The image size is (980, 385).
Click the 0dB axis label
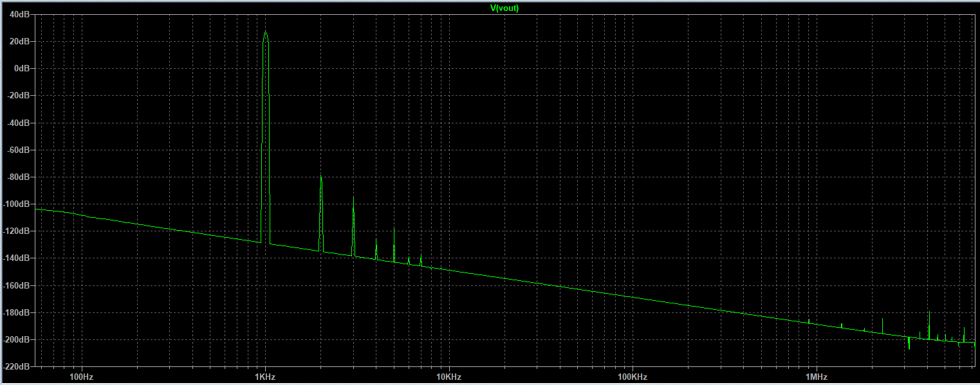pos(22,68)
